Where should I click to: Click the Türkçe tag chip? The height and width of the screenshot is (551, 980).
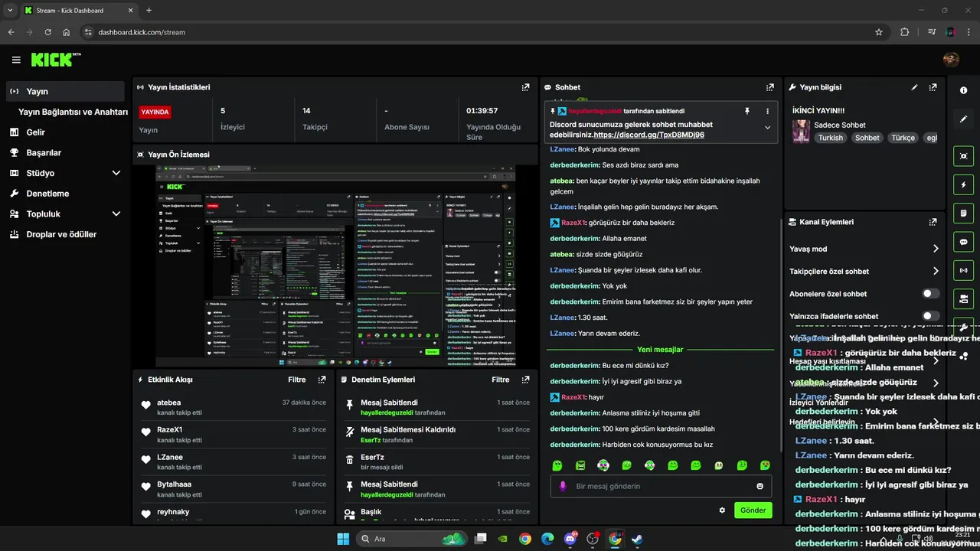[x=903, y=138]
